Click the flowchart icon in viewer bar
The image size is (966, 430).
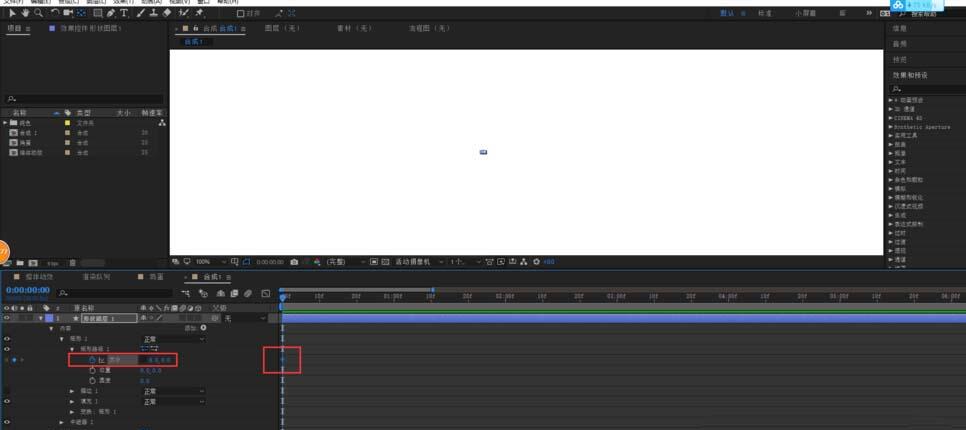[524, 262]
